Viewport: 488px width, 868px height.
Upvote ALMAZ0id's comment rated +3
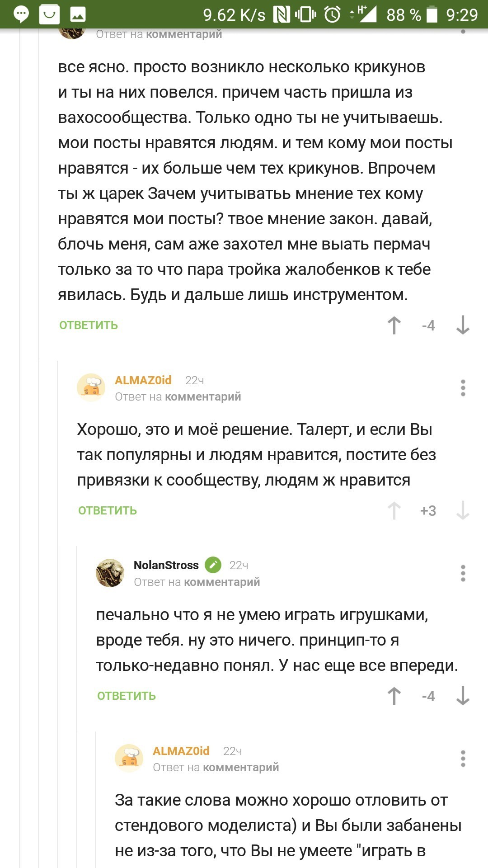(394, 511)
